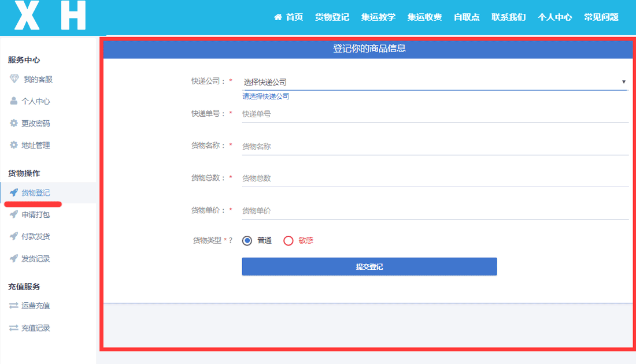The height and width of the screenshot is (364, 636).
Task: Open 集运教学 in the top navigation
Action: 378,17
